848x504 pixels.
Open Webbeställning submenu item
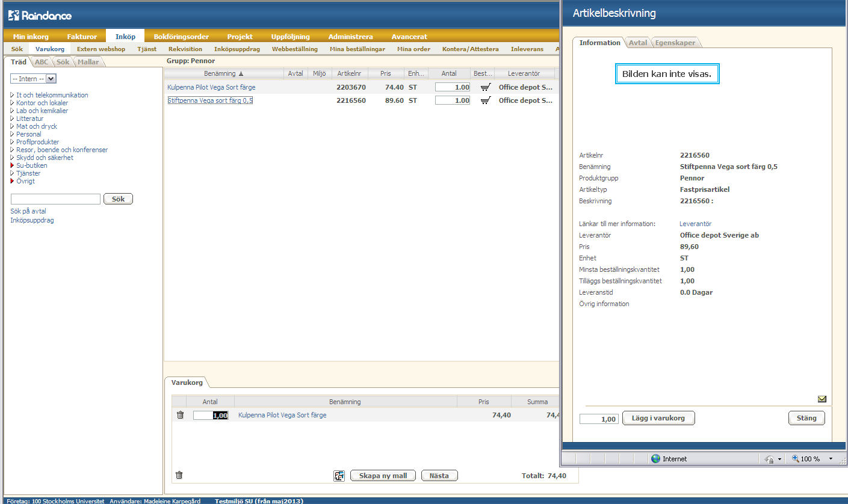294,49
